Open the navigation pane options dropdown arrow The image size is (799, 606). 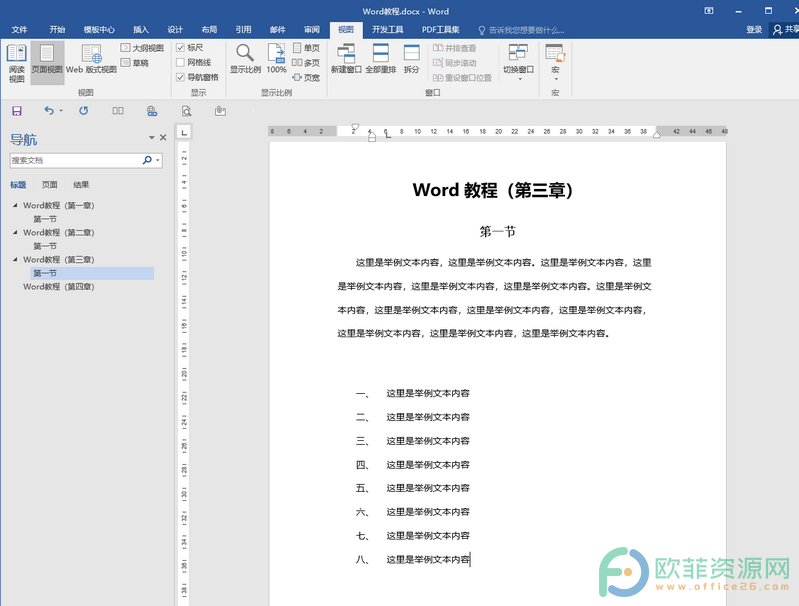(151, 138)
